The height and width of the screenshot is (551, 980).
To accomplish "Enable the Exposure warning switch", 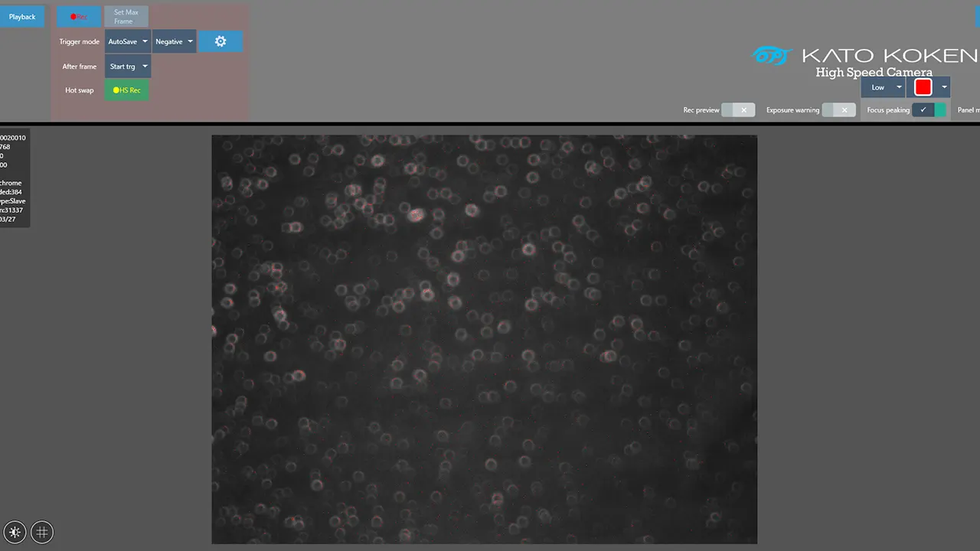I will click(839, 110).
